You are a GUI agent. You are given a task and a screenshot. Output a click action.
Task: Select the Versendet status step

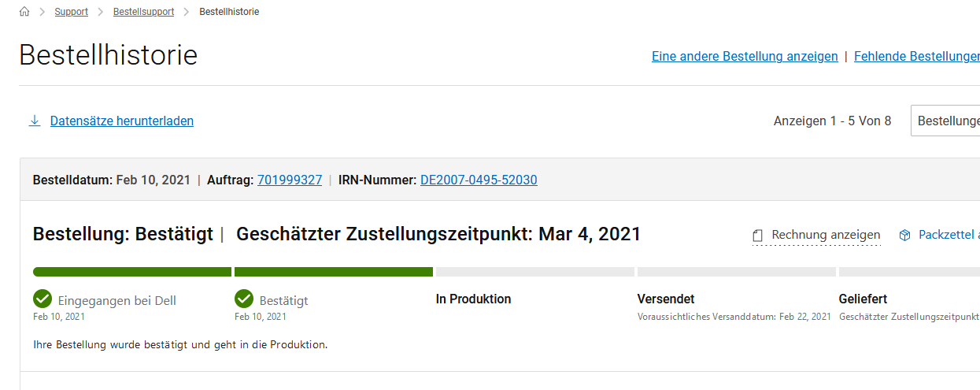coord(665,299)
